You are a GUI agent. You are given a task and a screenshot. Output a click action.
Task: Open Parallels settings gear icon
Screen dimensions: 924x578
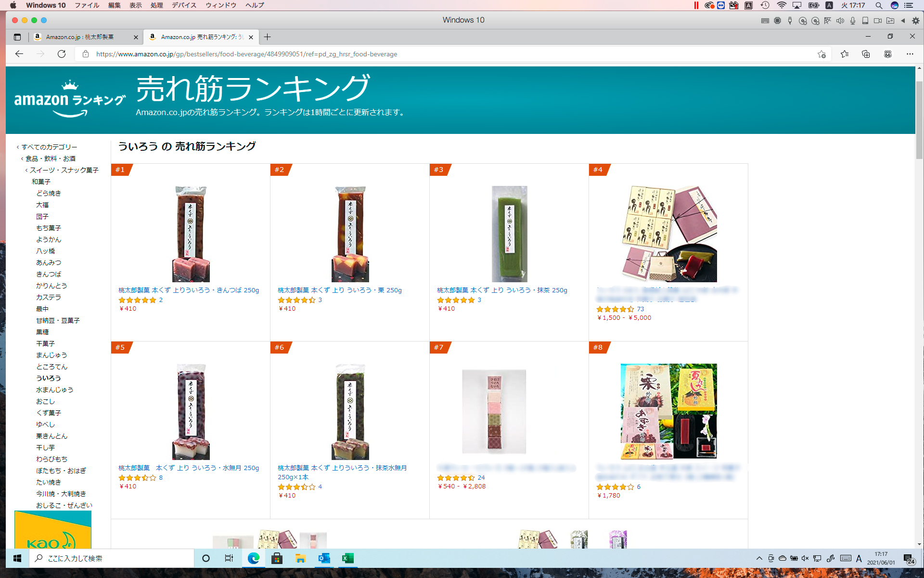[916, 21]
